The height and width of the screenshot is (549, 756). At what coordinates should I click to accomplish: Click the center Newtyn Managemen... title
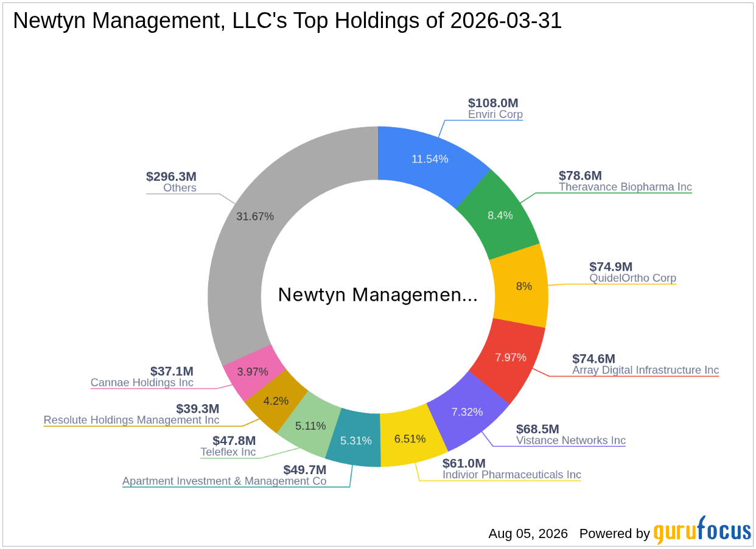[378, 295]
